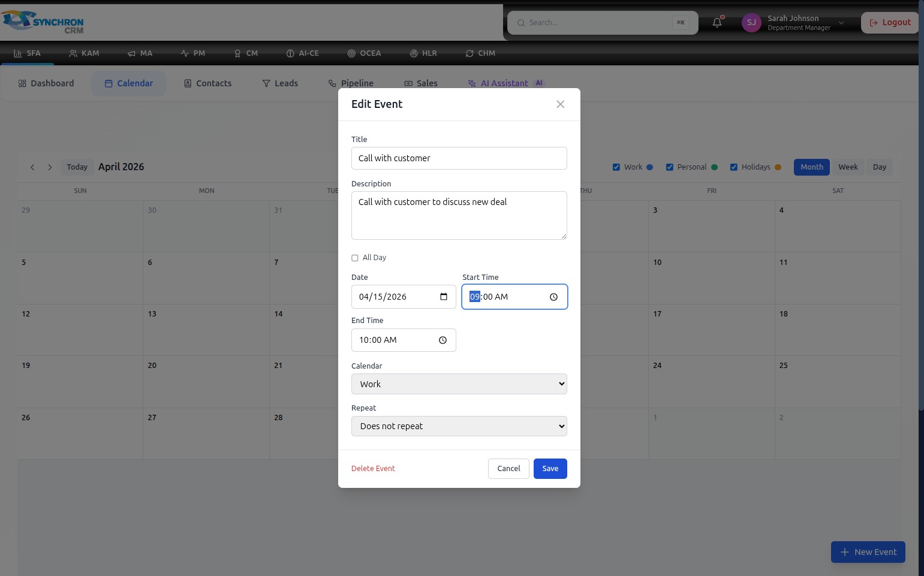Image resolution: width=924 pixels, height=576 pixels.
Task: Click the End Time field
Action: (x=404, y=340)
